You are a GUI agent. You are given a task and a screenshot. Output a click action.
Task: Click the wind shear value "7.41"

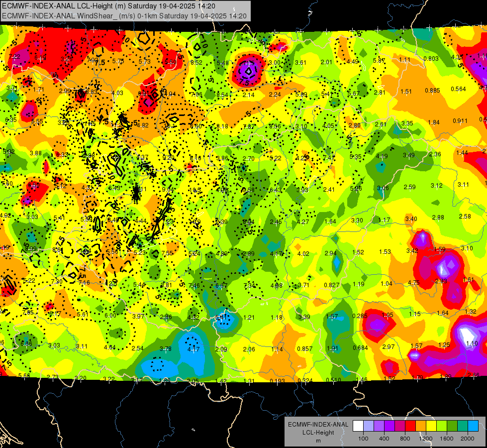click(329, 157)
